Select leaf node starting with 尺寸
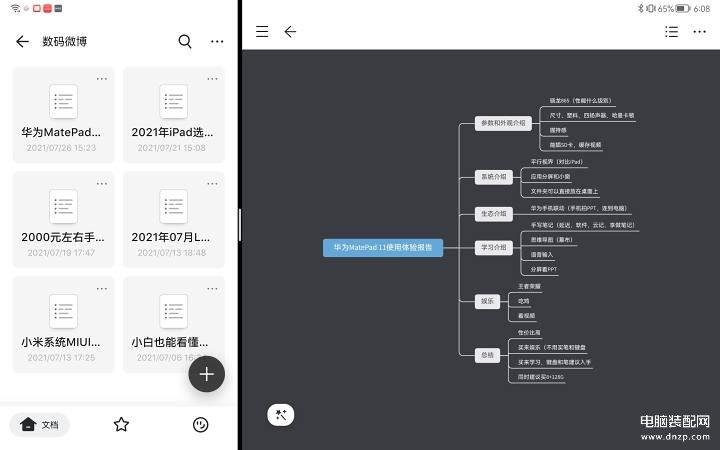Image resolution: width=720 pixels, height=450 pixels. (x=592, y=116)
